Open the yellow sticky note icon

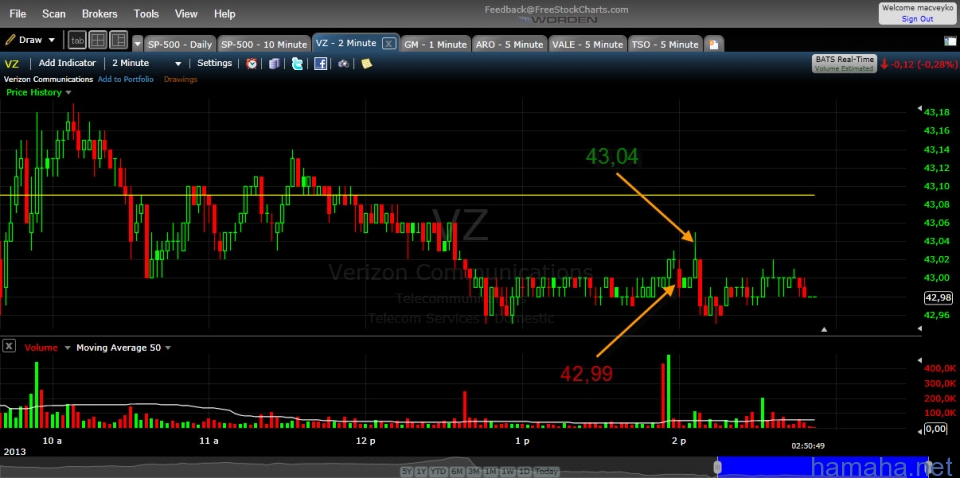[367, 63]
